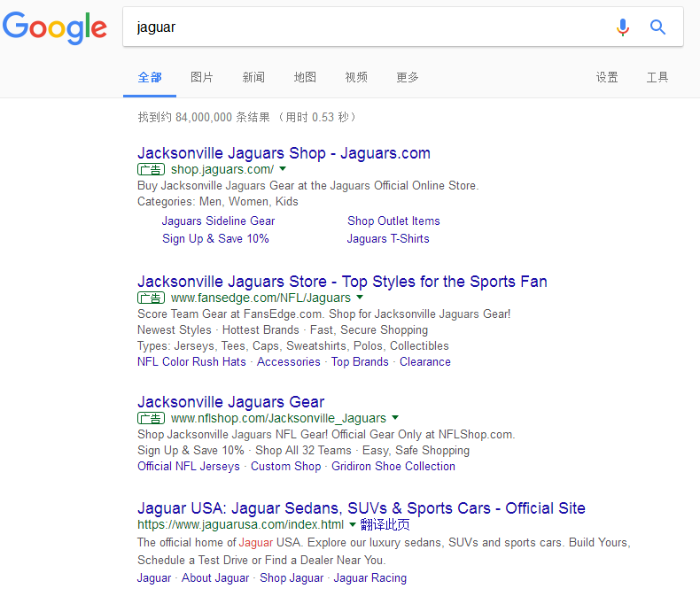Open 设置 (Settings) menu
Image resolution: width=700 pixels, height=604 pixels.
[607, 78]
